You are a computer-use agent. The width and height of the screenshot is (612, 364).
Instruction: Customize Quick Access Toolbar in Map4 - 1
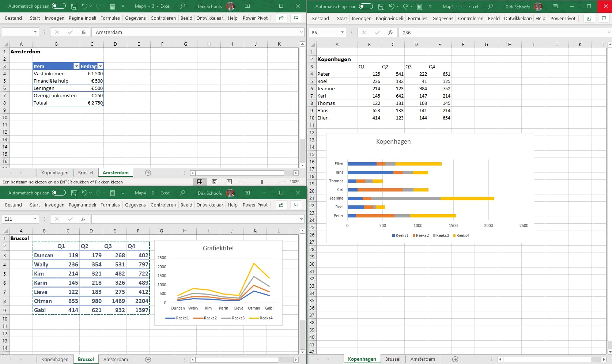[x=430, y=7]
